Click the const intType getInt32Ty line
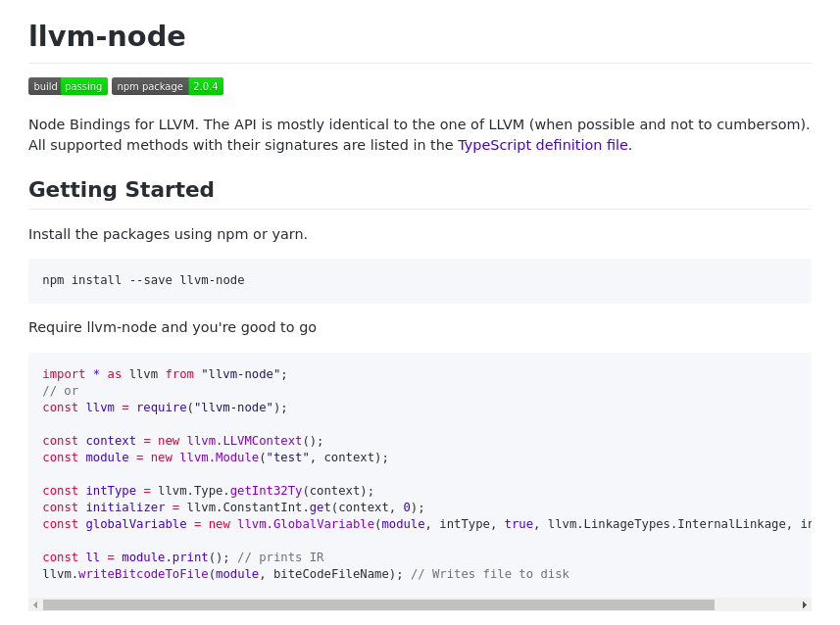Viewport: 840px width, 625px height. click(x=208, y=491)
